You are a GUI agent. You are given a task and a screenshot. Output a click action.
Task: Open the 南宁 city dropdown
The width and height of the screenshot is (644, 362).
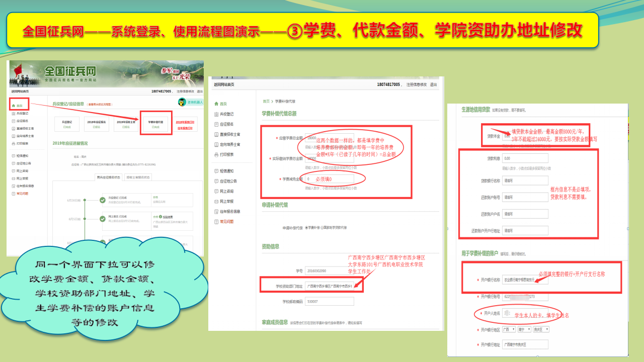(x=524, y=329)
